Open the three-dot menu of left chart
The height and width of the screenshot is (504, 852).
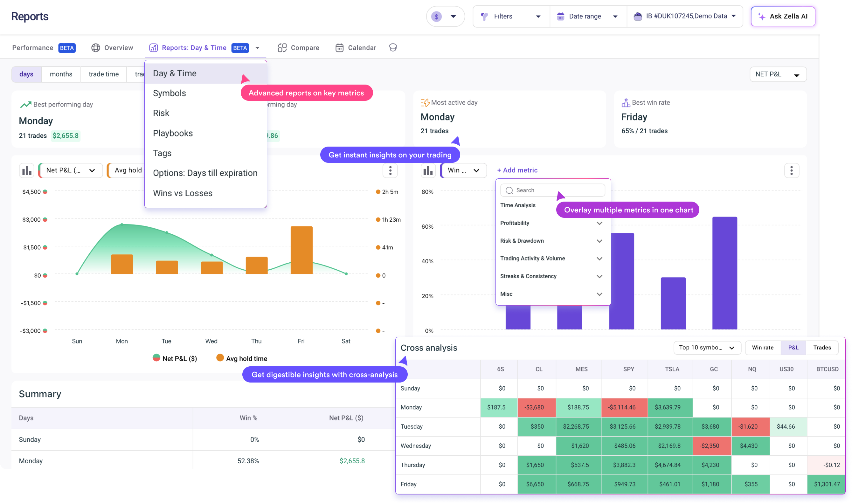click(x=390, y=170)
